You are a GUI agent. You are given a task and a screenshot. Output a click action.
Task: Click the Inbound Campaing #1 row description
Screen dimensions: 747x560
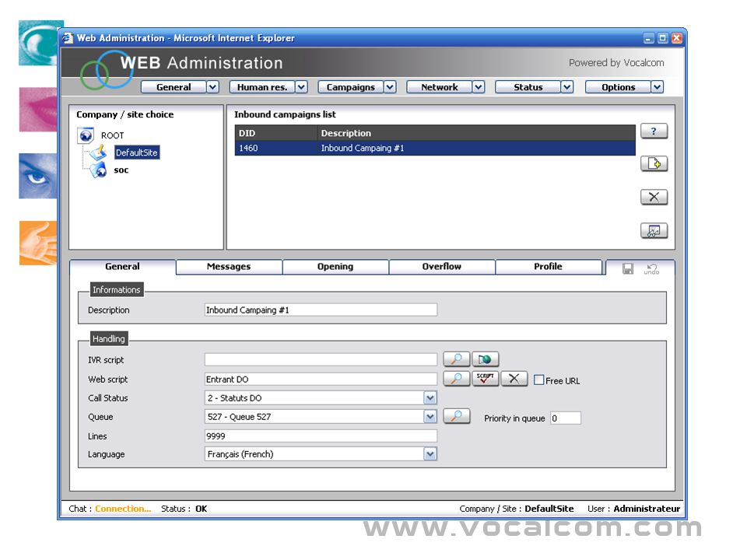click(363, 148)
